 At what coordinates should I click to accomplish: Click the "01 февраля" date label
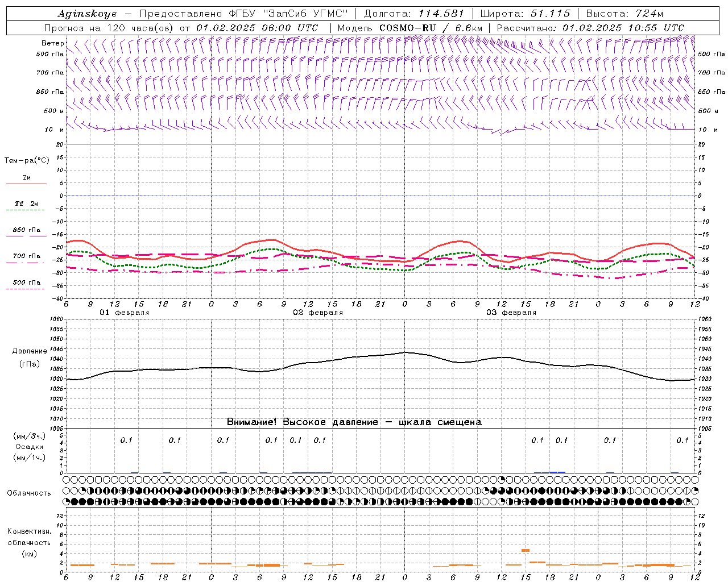[125, 313]
